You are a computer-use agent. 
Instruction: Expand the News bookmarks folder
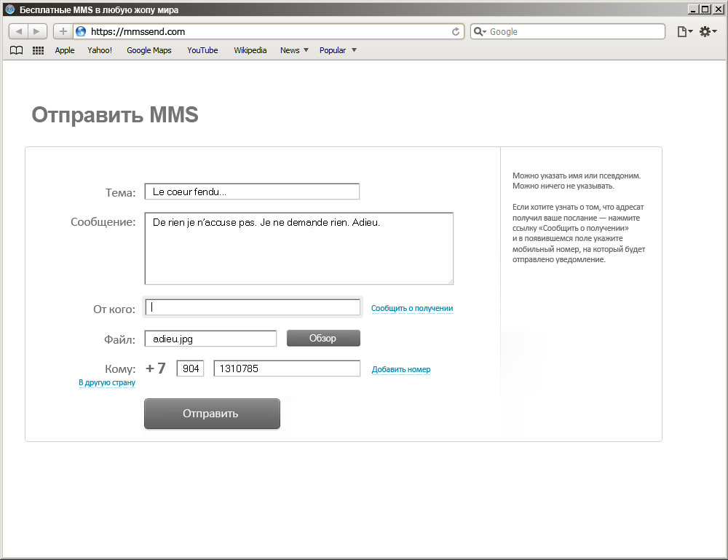(294, 50)
